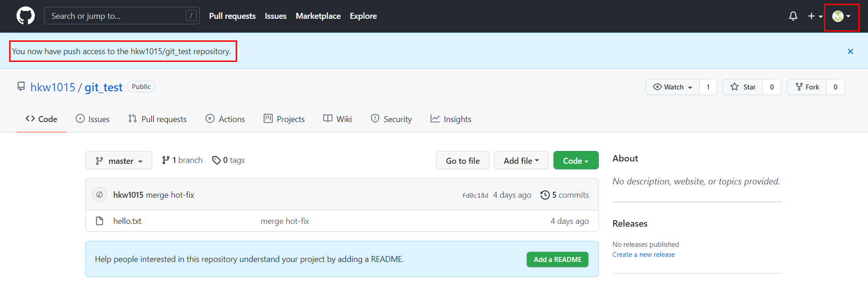The image size is (868, 284).
Task: Click the slash shortcut key icon
Action: click(191, 16)
